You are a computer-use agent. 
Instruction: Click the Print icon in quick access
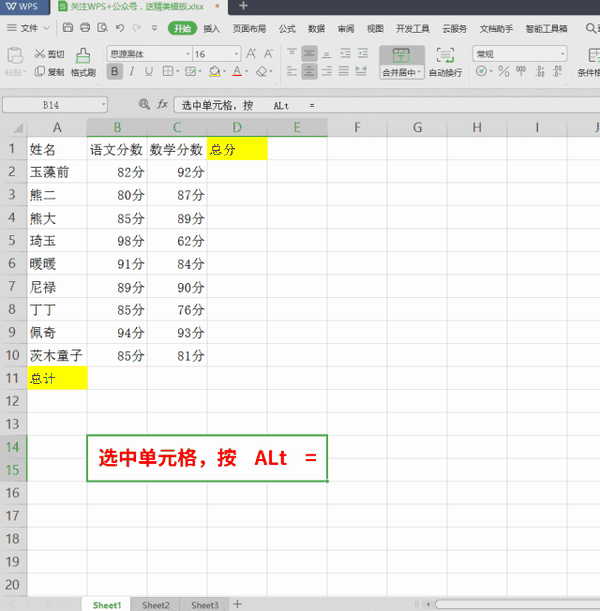[x=85, y=28]
